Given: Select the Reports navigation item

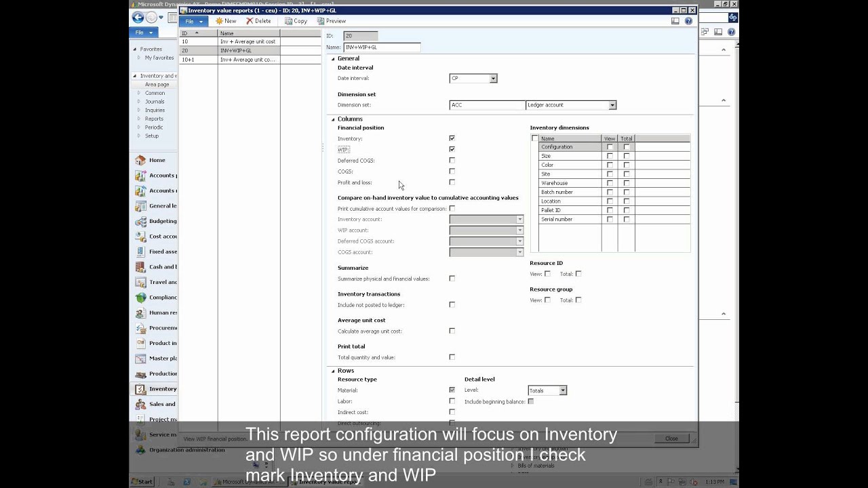Looking at the screenshot, I should point(154,119).
